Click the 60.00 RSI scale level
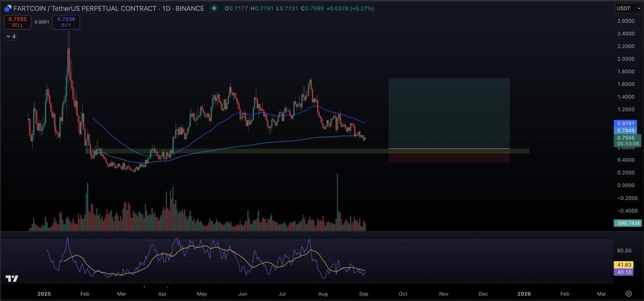Screen dimensions: 644x301 click(x=624, y=250)
